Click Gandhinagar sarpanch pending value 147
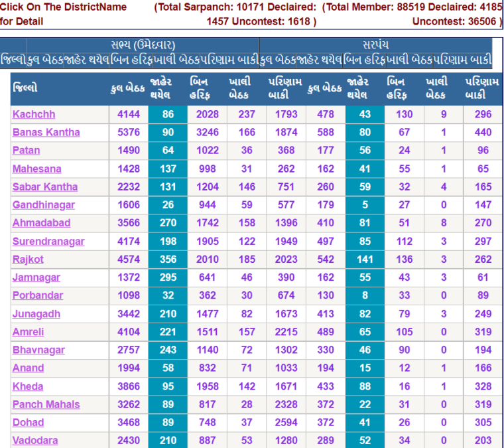504x448 pixels. 483,204
